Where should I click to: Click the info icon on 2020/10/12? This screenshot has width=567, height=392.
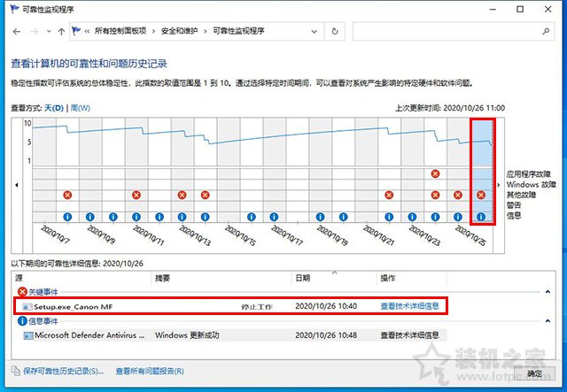[x=159, y=217]
